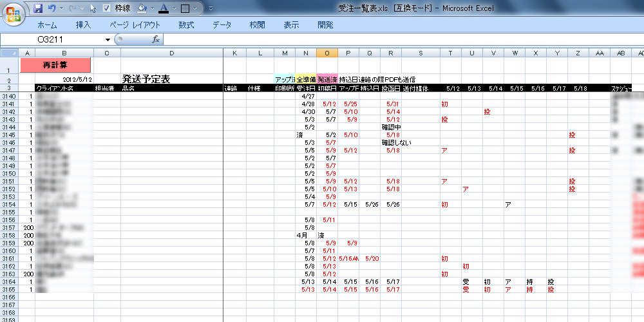Apply font color with the A icon
Image resolution: width=644 pixels, height=322 pixels.
163,9
